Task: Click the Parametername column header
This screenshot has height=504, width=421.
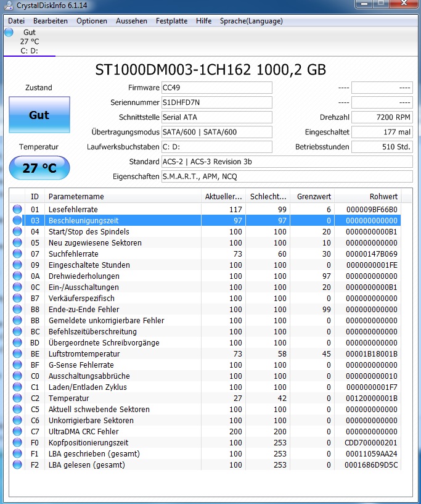Action: pyautogui.click(x=123, y=196)
